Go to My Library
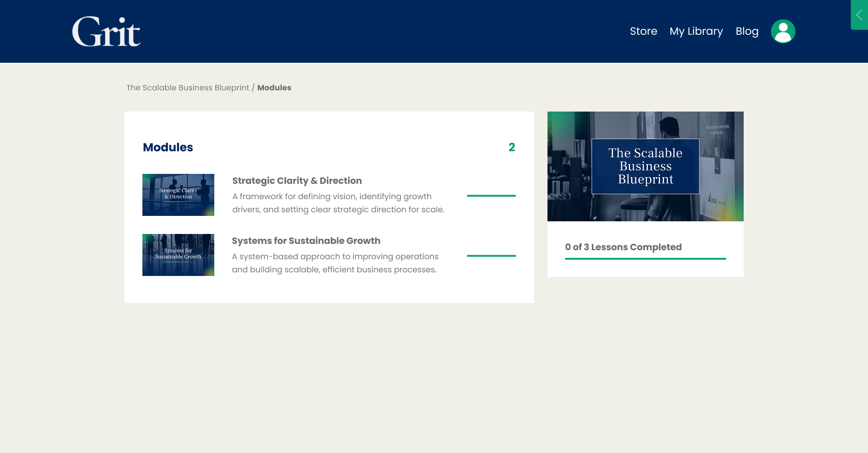Image resolution: width=868 pixels, height=453 pixels. (696, 31)
